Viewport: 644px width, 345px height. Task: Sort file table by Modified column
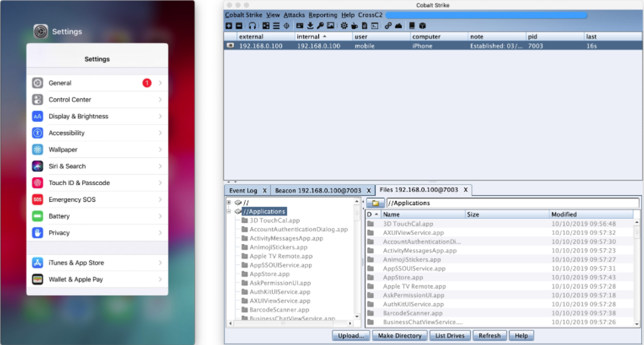click(x=592, y=214)
